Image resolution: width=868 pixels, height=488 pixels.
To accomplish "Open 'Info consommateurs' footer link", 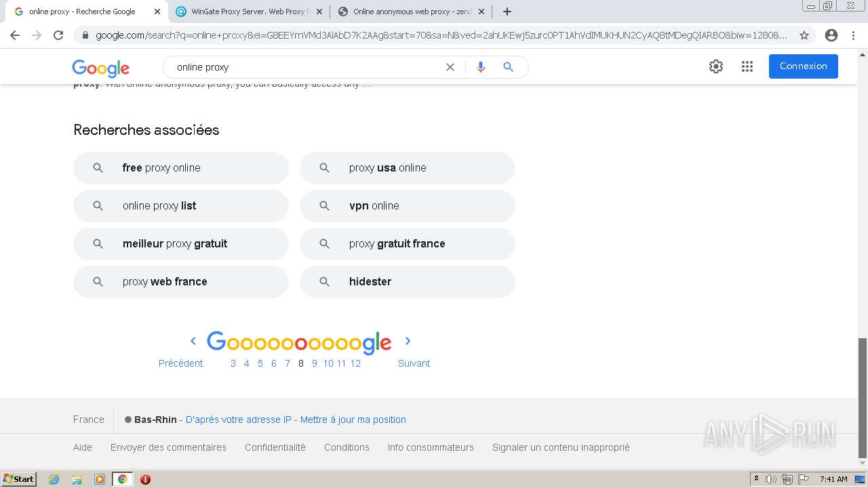I will coord(431,447).
